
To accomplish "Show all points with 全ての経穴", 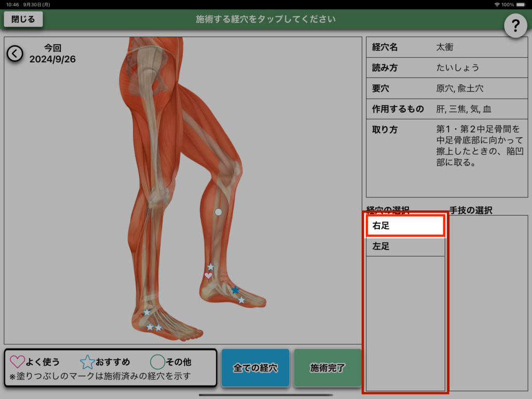I will coord(255,368).
